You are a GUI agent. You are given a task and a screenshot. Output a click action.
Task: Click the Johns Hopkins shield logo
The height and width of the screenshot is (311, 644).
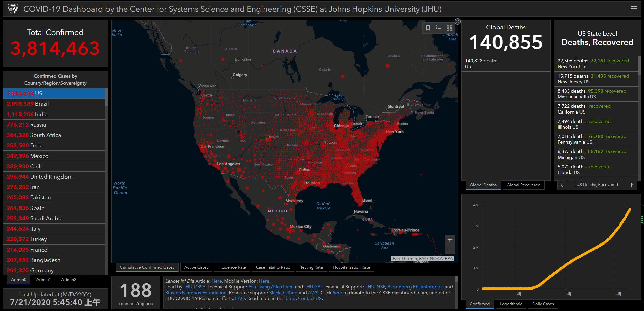pyautogui.click(x=13, y=9)
